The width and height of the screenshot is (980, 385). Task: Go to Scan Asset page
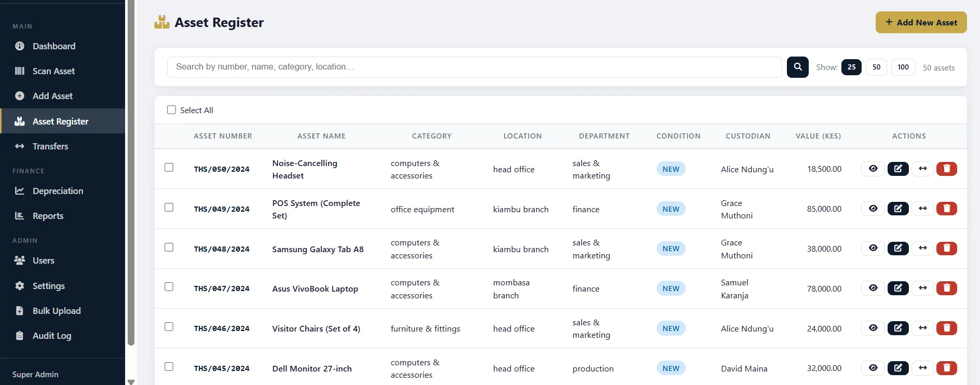(x=62, y=71)
